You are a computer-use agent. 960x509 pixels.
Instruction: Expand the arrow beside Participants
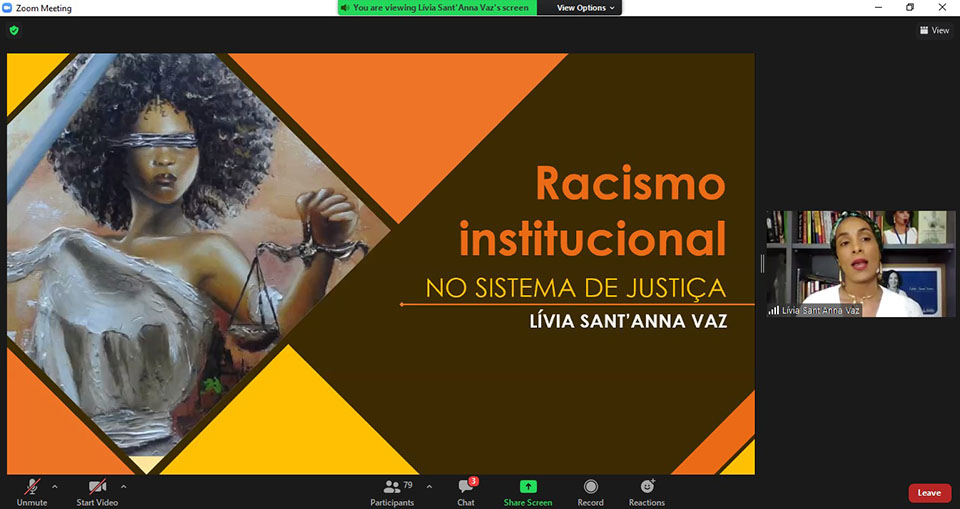pos(429,487)
